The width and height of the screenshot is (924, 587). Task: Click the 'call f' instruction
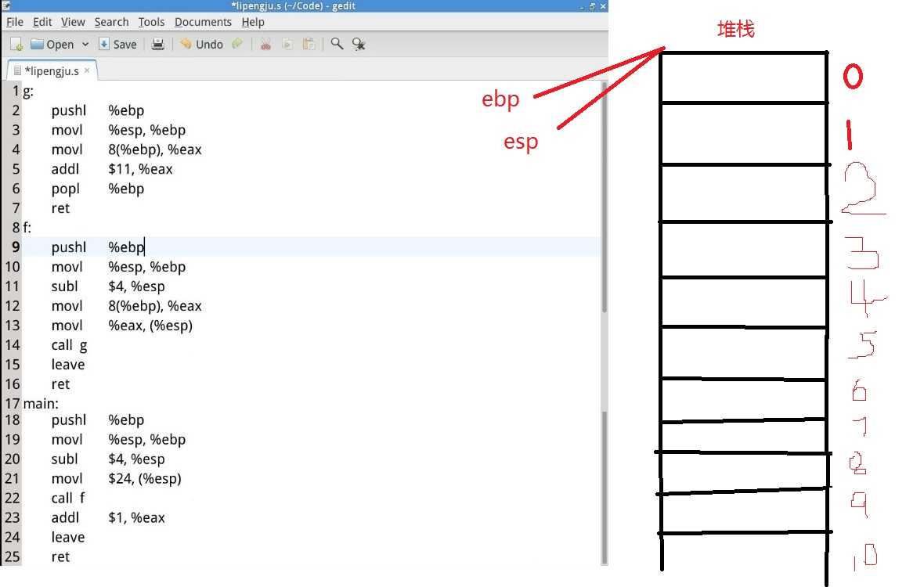(x=68, y=498)
